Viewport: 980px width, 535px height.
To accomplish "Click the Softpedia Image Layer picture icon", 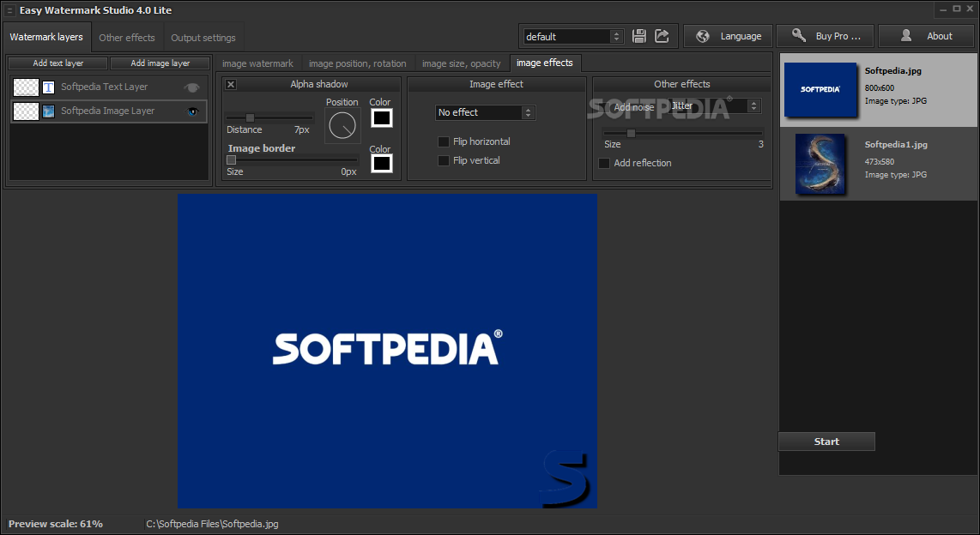I will (x=48, y=111).
